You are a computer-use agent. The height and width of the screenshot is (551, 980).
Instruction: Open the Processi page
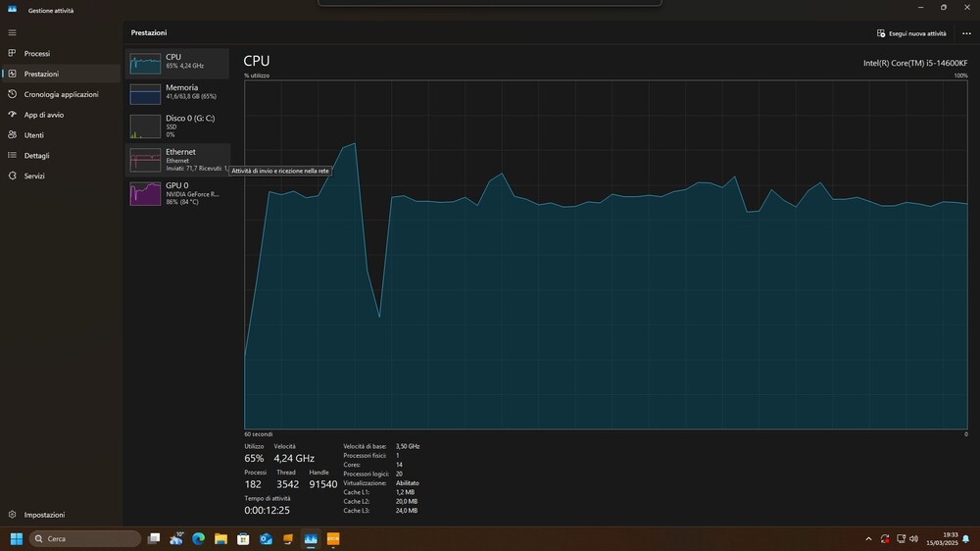pos(61,53)
